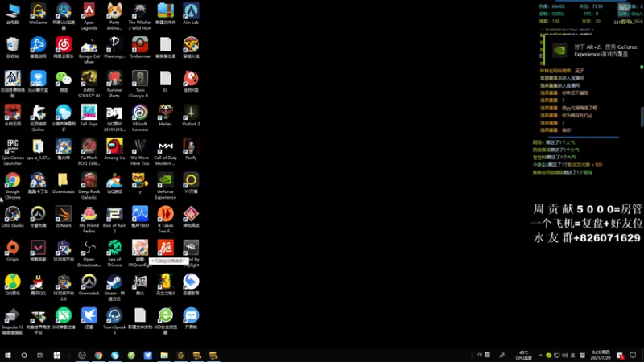Open the Pacify desktop icon
The height and width of the screenshot is (362, 644).
tap(191, 149)
